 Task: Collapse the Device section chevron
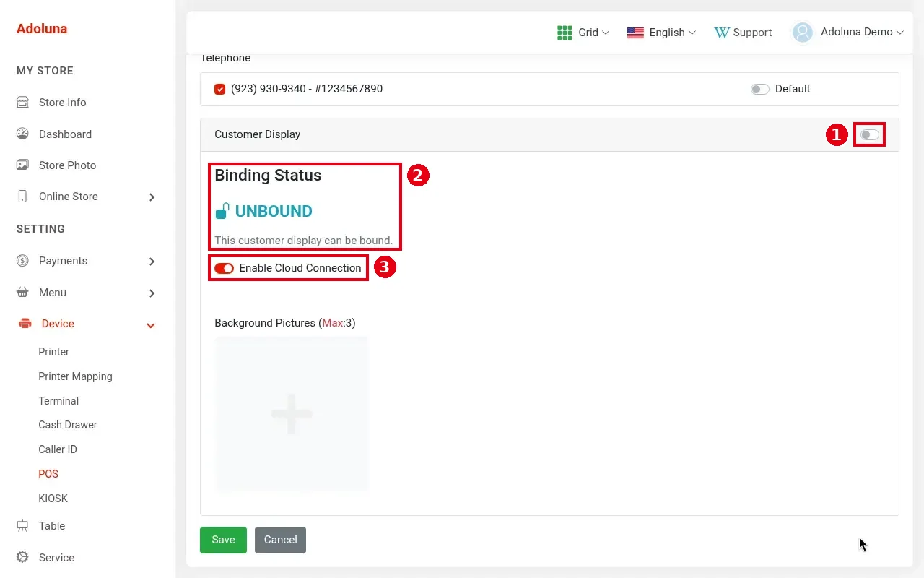(x=151, y=325)
